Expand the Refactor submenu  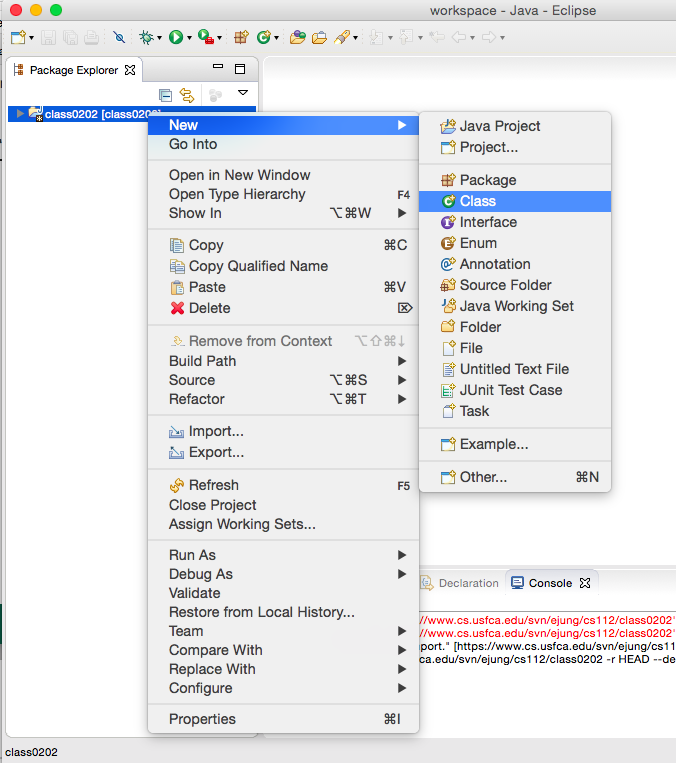pos(283,399)
